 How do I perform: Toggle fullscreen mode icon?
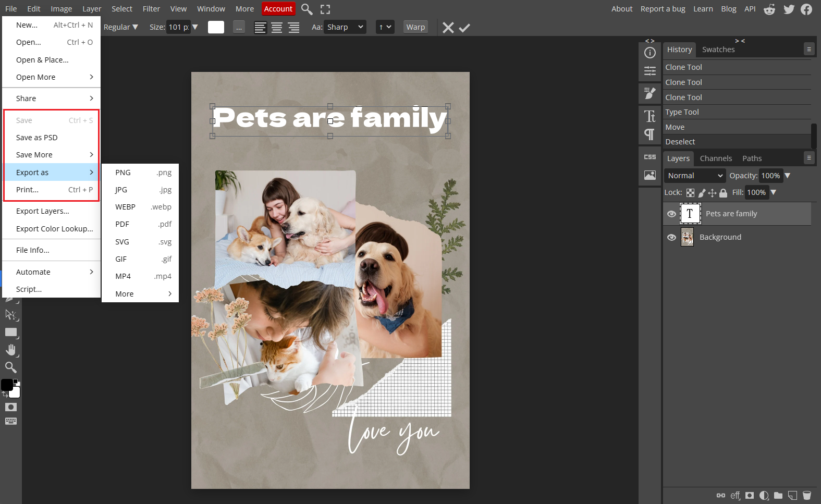[325, 9]
